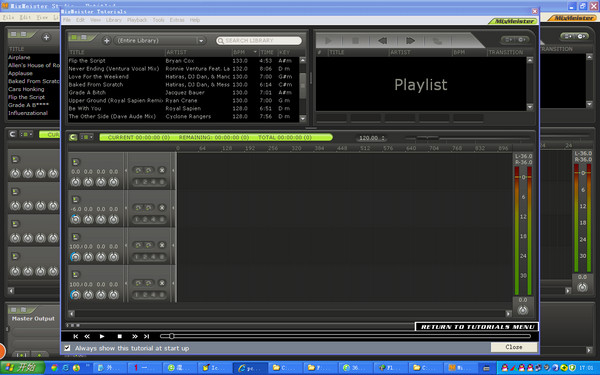Image resolution: width=600 pixels, height=375 pixels.
Task: Click the fourth track's track icon
Action: (x=76, y=274)
